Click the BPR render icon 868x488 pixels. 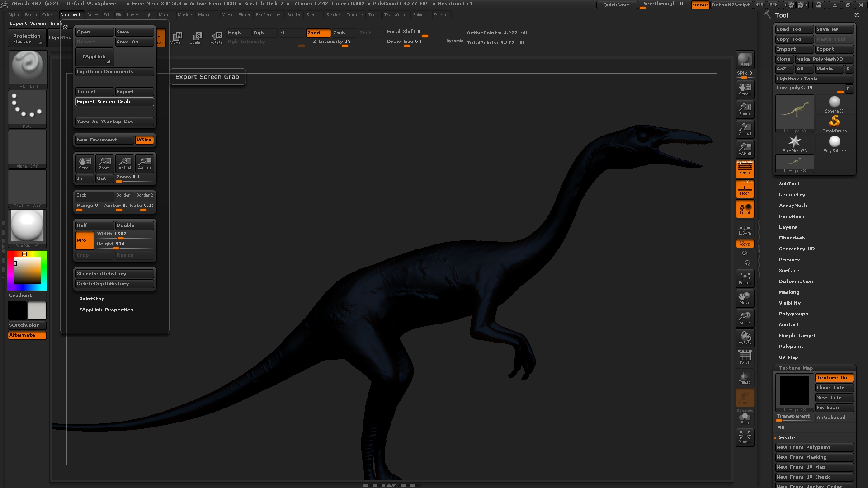point(745,60)
